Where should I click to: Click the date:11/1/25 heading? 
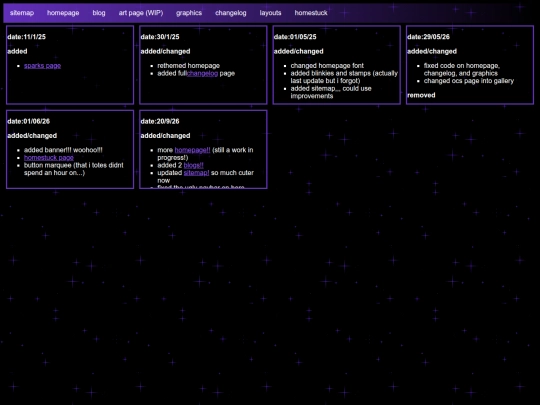[x=27, y=37]
